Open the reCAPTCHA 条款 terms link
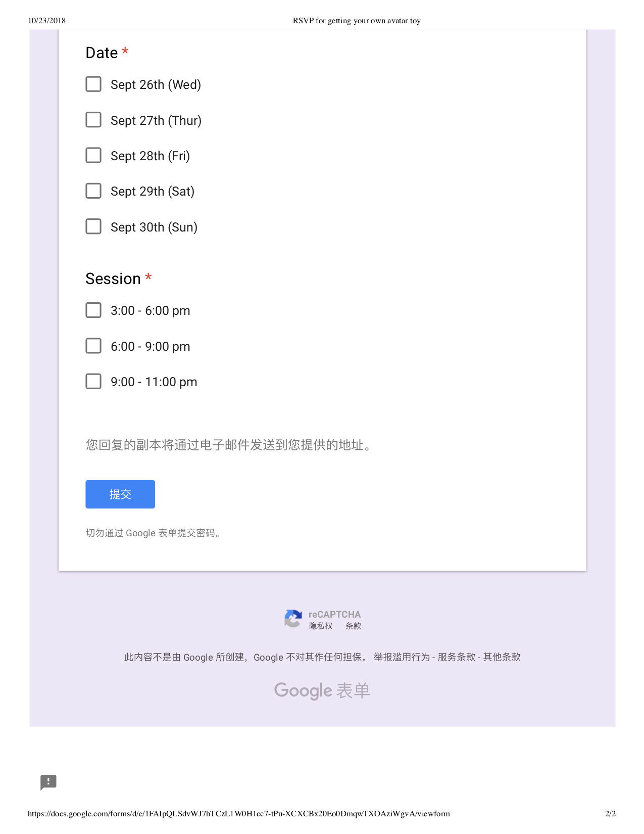The width and height of the screenshot is (644, 834). [353, 626]
